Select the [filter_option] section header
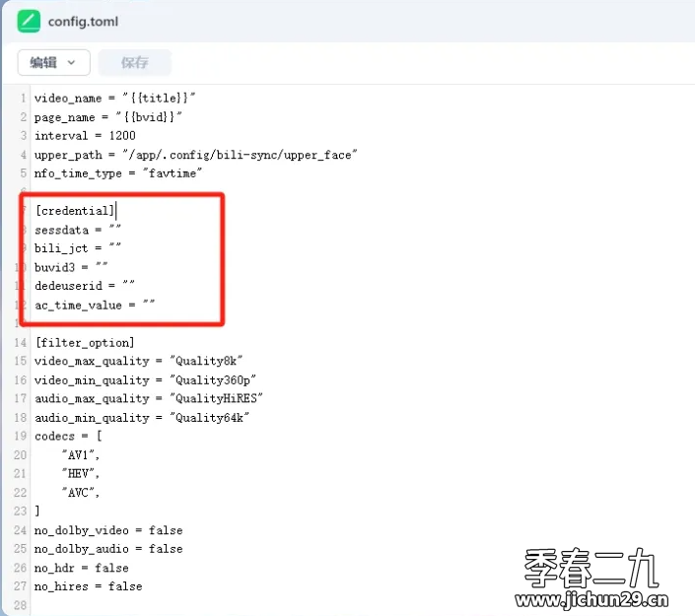The image size is (695, 616). (x=85, y=343)
